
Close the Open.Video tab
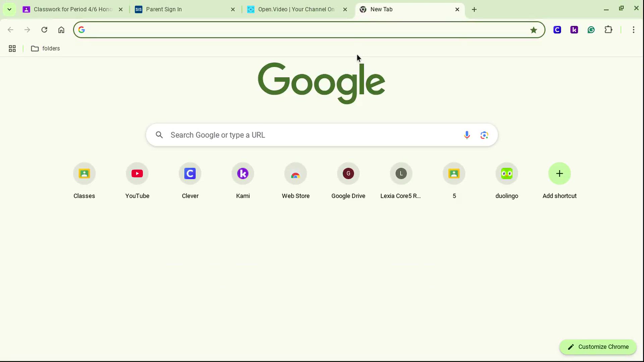tap(345, 9)
